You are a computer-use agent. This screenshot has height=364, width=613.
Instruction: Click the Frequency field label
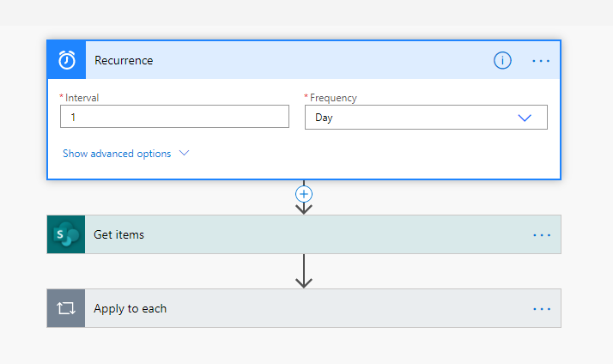click(x=333, y=98)
